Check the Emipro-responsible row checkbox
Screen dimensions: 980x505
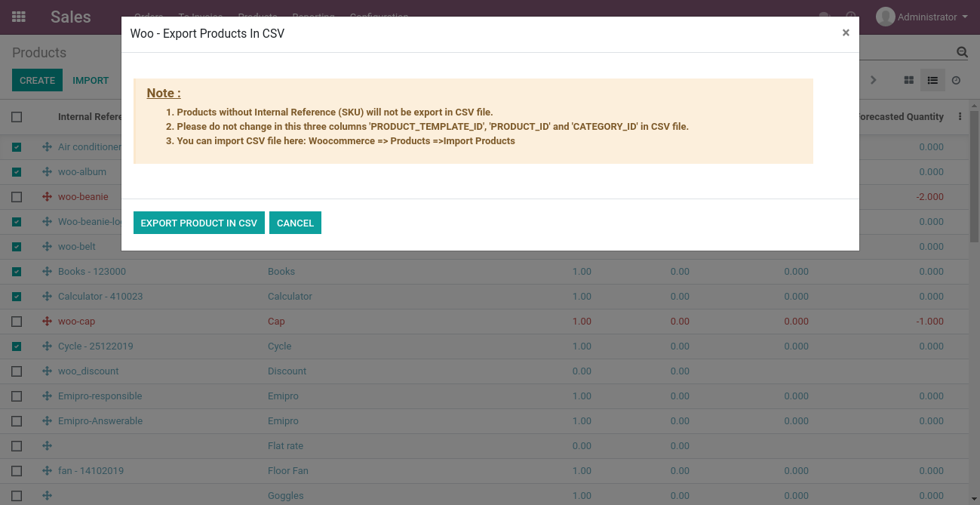click(17, 396)
